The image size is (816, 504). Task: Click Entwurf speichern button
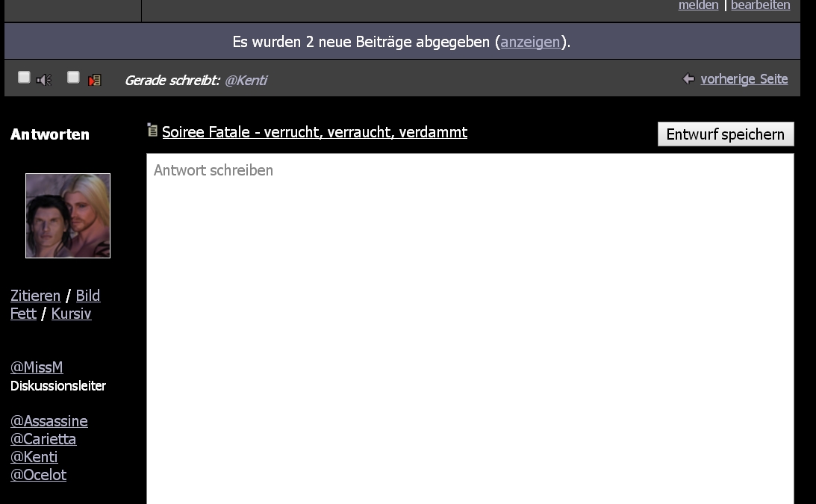726,134
